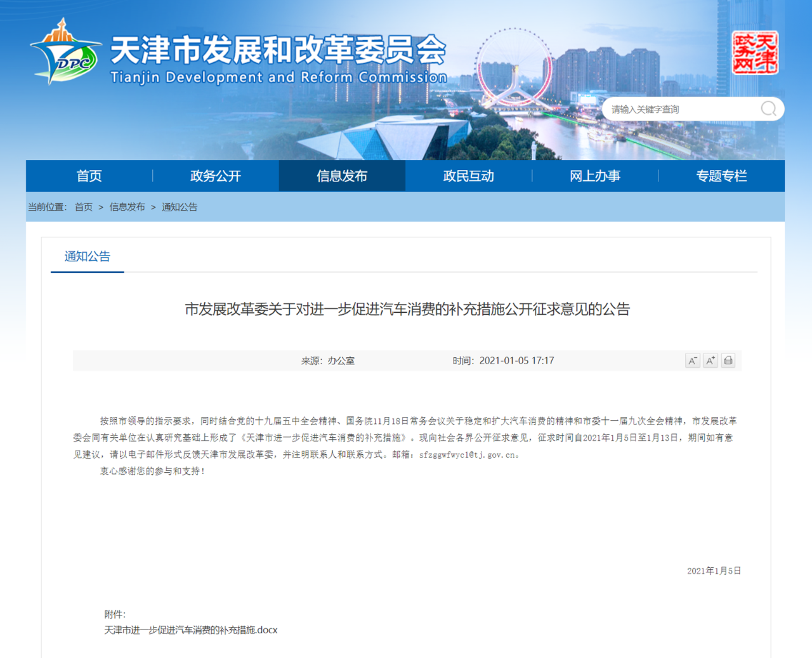Click the search magnifier icon
Image resolution: width=812 pixels, height=658 pixels.
tap(768, 109)
